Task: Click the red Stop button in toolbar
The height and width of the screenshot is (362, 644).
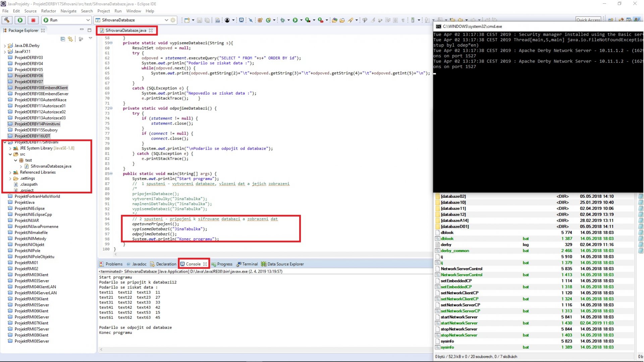Action: [33, 20]
